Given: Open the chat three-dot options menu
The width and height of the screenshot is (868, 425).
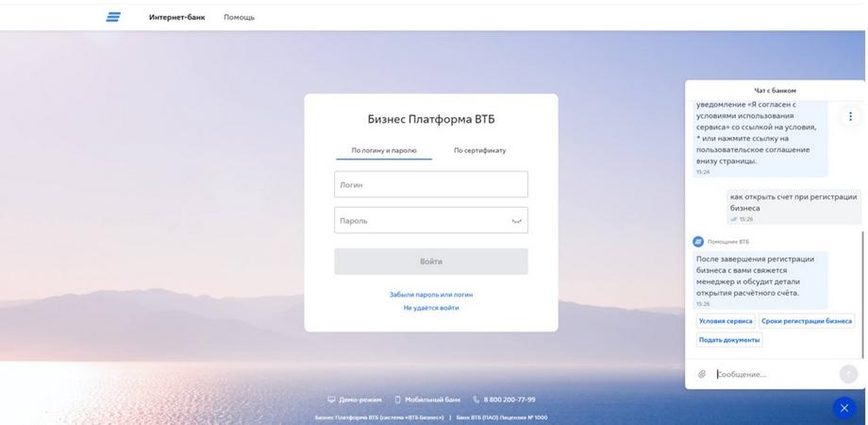Looking at the screenshot, I should [850, 116].
